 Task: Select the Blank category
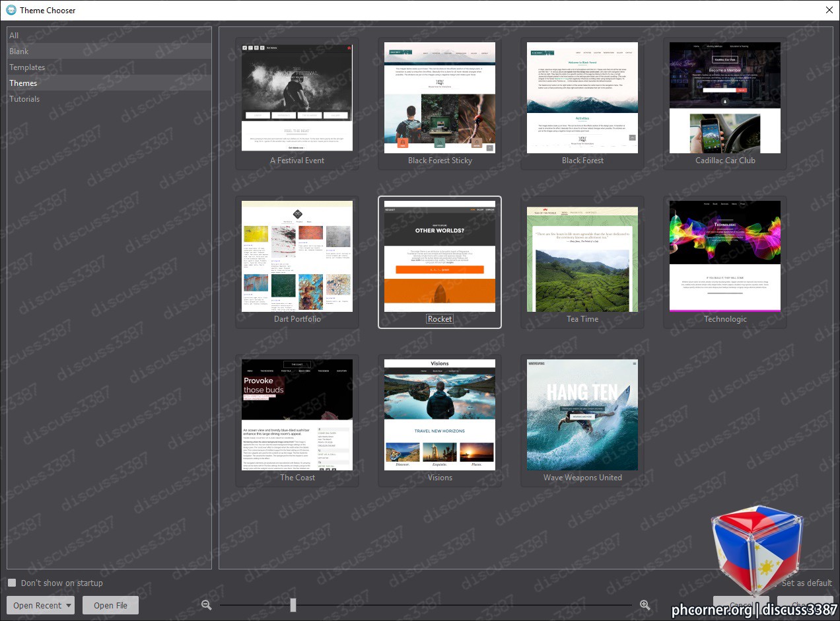110,52
